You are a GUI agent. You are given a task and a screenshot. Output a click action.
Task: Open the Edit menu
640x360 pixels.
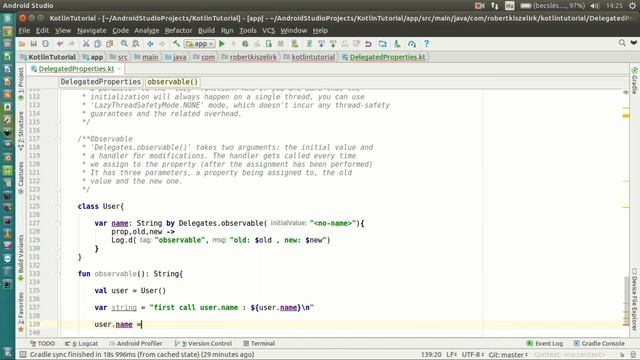[42, 31]
